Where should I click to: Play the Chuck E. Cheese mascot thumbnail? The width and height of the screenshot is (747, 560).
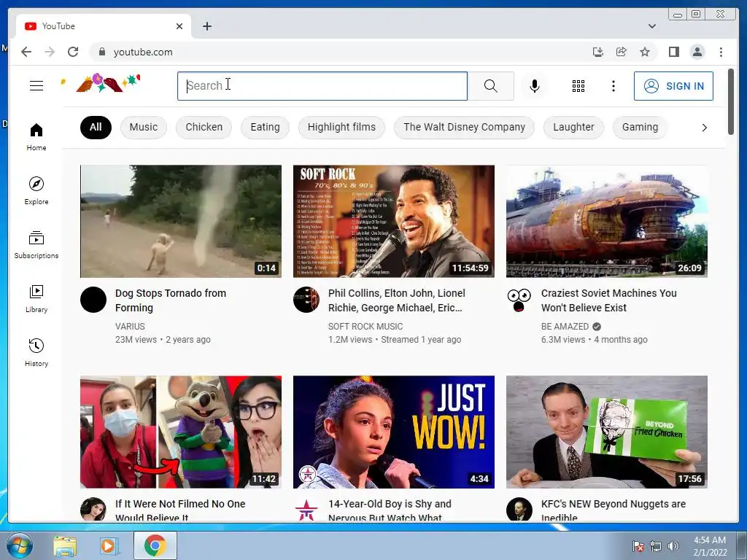point(181,432)
